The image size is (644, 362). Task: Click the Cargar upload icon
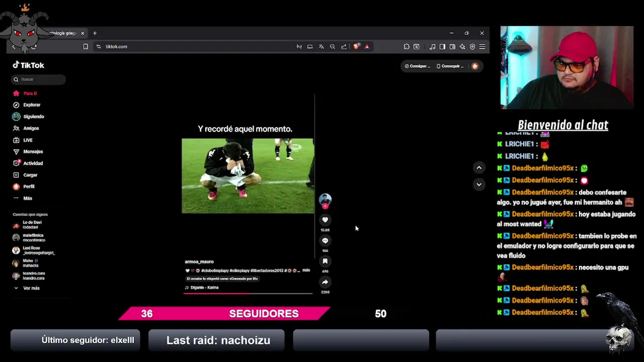tap(16, 175)
